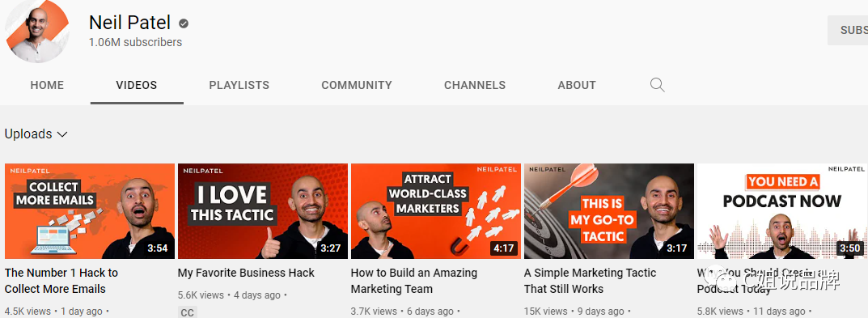Open the Attract World-Class Marketers thumbnail
868x318 pixels.
pos(436,211)
